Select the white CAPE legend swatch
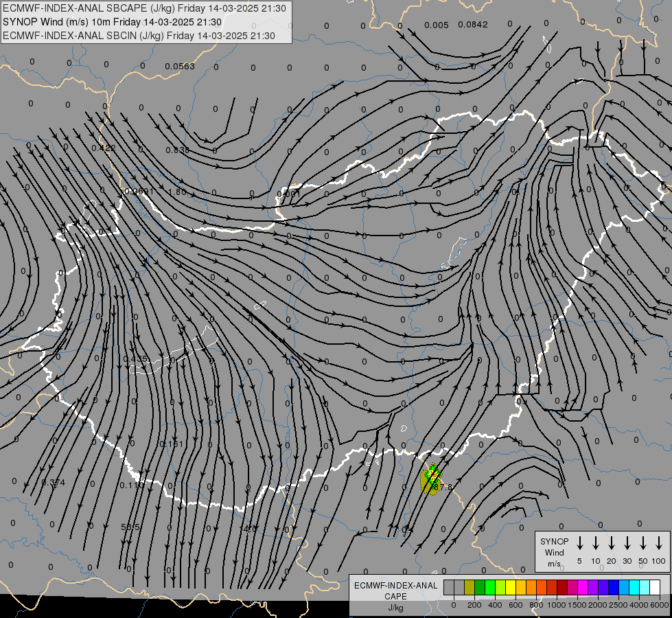Screen dimensions: 672x618 click(655, 587)
